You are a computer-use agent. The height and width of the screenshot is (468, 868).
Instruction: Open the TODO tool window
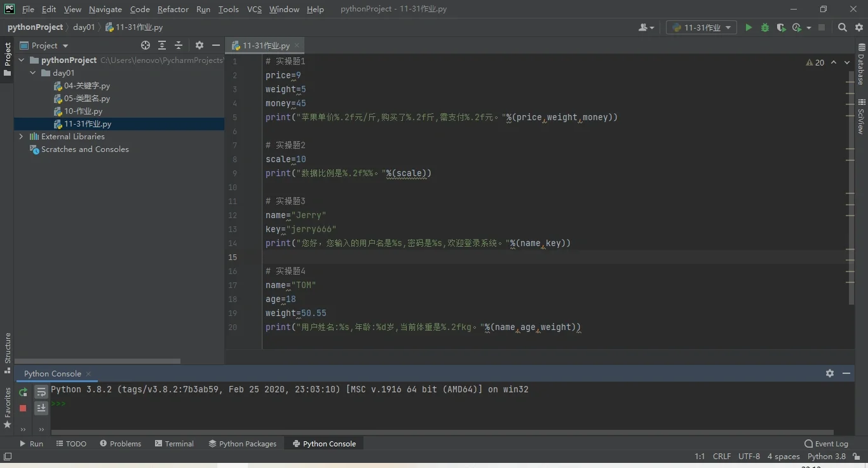(71, 443)
